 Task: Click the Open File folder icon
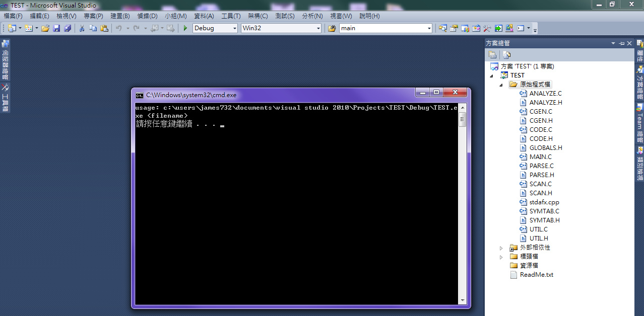click(45, 28)
